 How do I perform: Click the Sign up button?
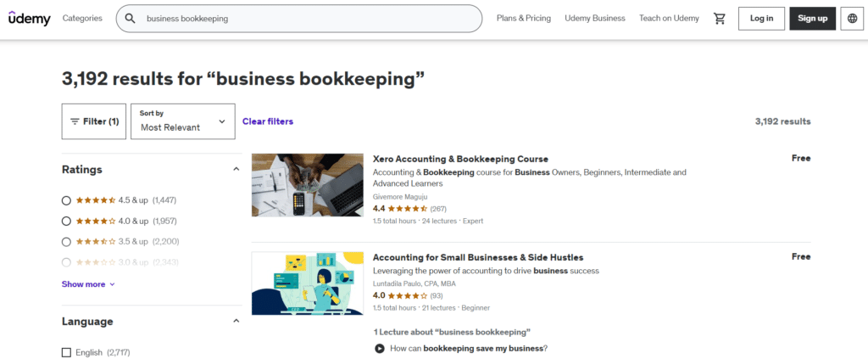(813, 19)
